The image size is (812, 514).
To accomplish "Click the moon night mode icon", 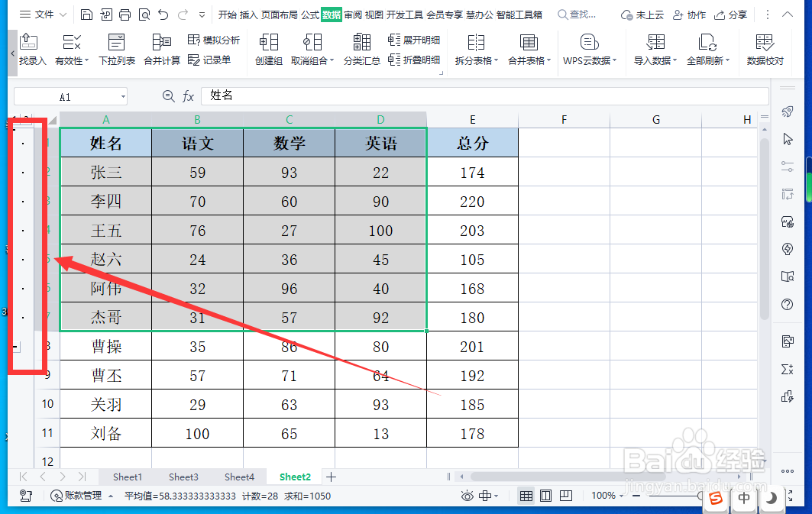I will point(771,498).
